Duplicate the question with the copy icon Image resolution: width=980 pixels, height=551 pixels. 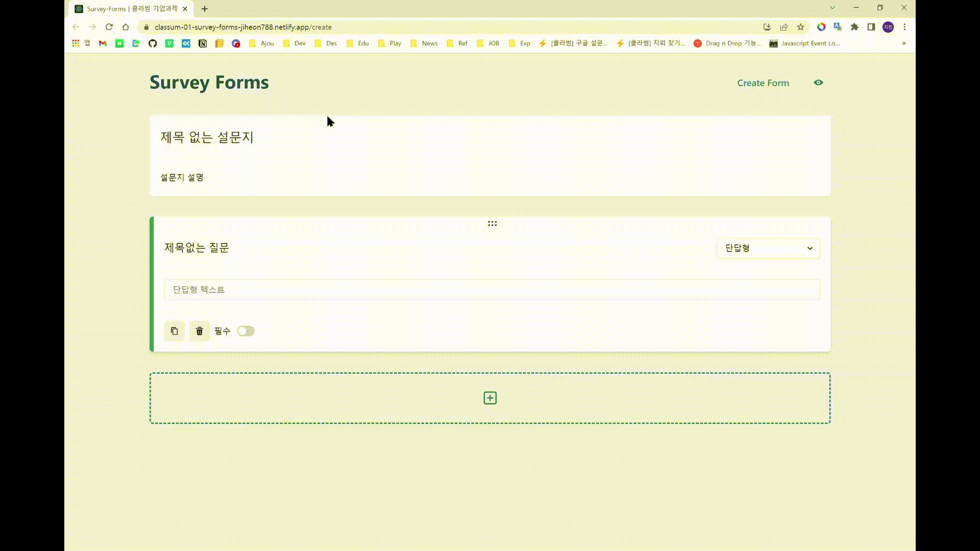pos(174,331)
